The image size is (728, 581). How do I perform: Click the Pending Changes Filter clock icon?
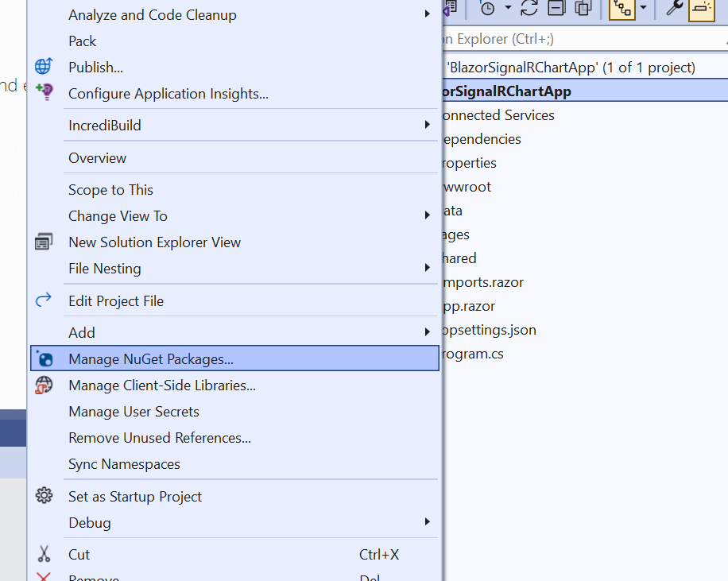tap(487, 9)
